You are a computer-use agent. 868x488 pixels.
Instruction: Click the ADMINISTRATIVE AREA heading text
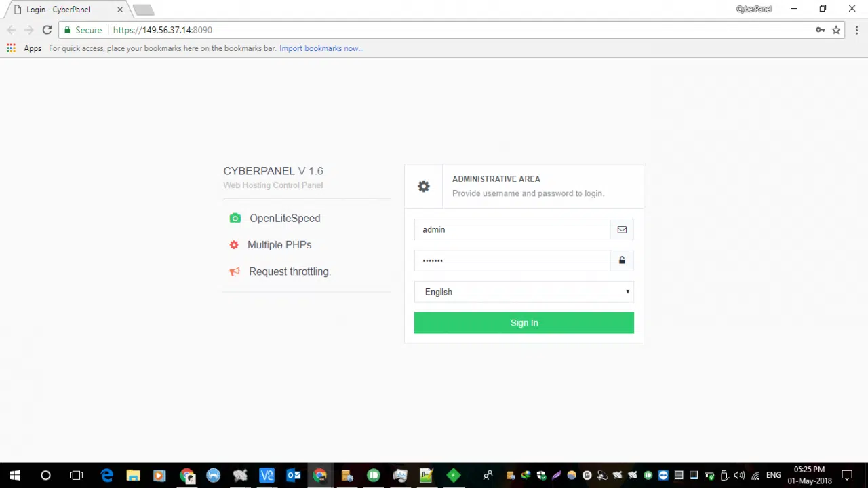[x=496, y=179]
